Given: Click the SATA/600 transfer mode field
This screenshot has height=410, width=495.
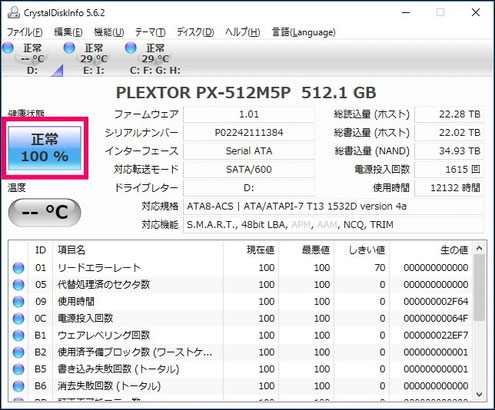Looking at the screenshot, I should tap(249, 169).
